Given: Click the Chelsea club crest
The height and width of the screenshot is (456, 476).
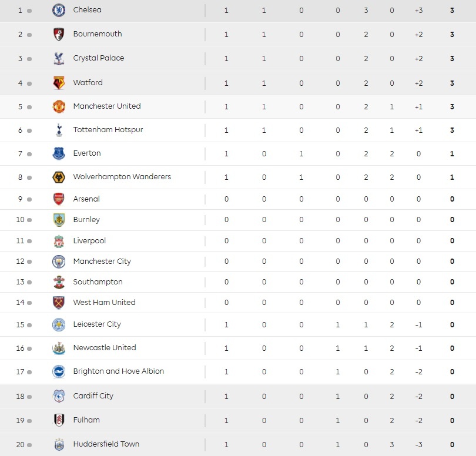Looking at the screenshot, I should point(58,10).
